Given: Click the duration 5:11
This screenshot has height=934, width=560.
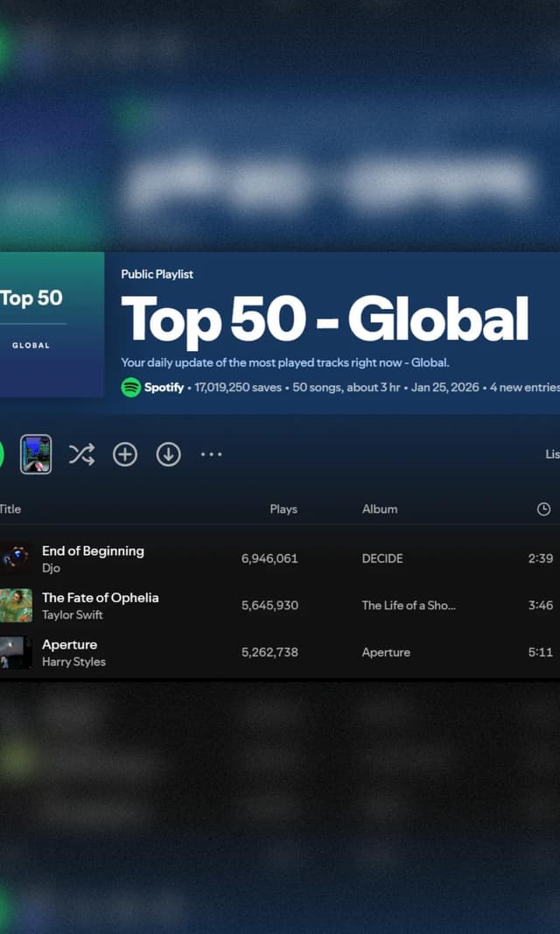Looking at the screenshot, I should click(541, 652).
